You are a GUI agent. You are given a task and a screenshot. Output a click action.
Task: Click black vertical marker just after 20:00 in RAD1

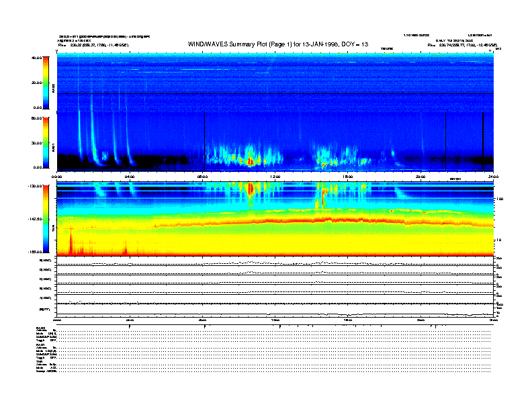coord(445,142)
